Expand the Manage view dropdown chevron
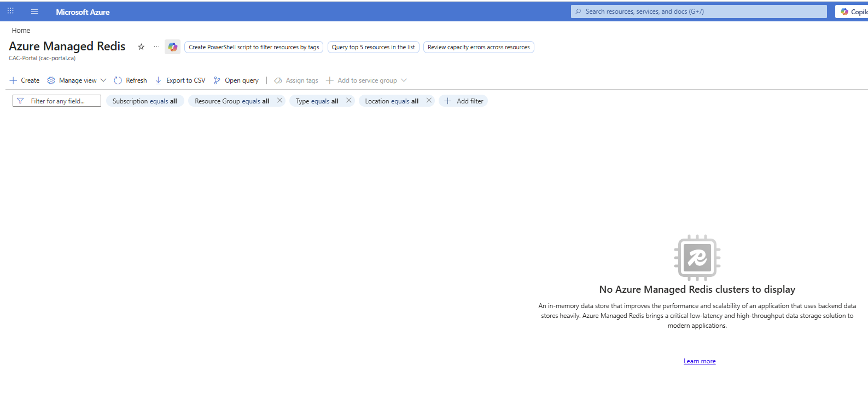Image resolution: width=868 pixels, height=394 pixels. point(103,80)
